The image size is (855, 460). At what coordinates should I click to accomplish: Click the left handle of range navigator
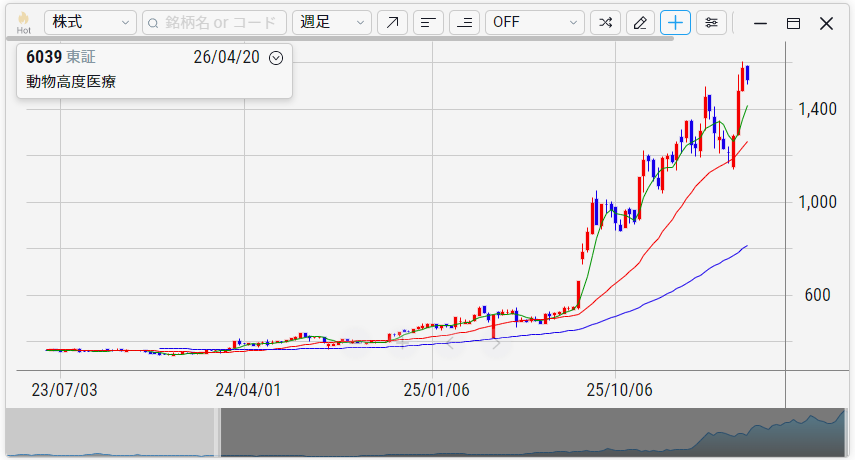[x=217, y=433]
